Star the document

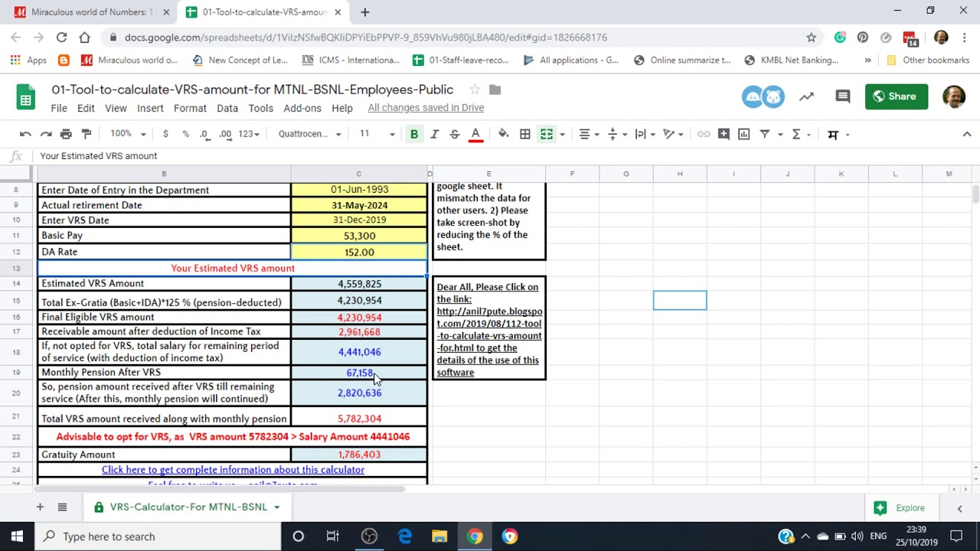point(475,90)
